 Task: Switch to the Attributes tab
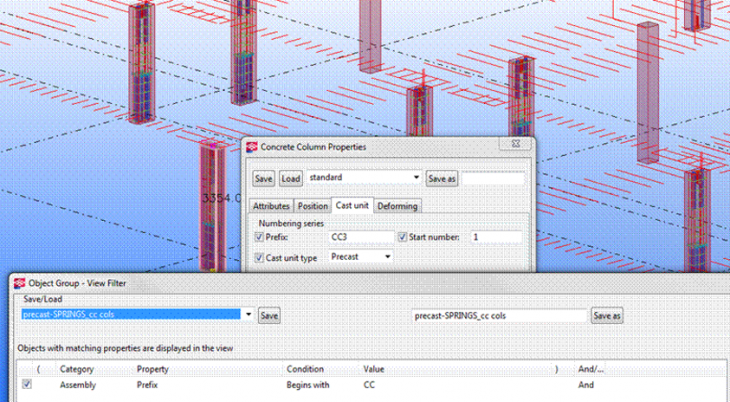(x=272, y=206)
